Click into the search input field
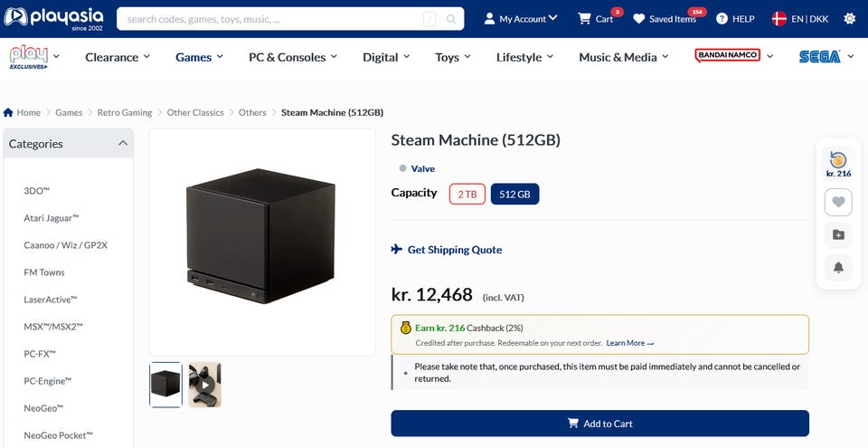 point(272,19)
